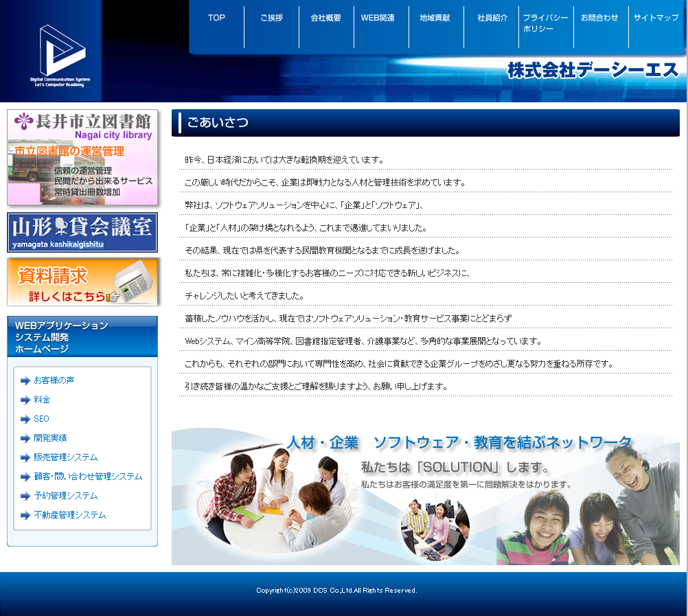Viewport: 688px width, 616px height.
Task: Click the arrow icon beside 開発実績
Action: click(25, 438)
